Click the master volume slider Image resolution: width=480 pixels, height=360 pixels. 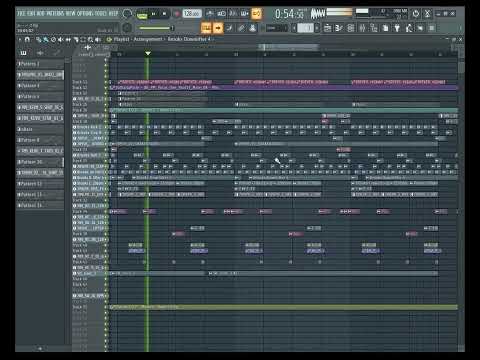pyautogui.click(x=156, y=28)
